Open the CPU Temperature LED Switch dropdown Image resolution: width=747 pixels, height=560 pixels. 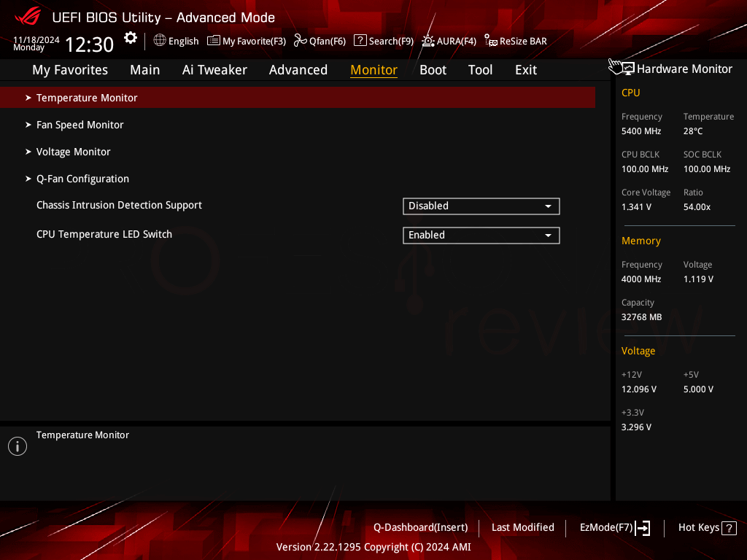(481, 236)
